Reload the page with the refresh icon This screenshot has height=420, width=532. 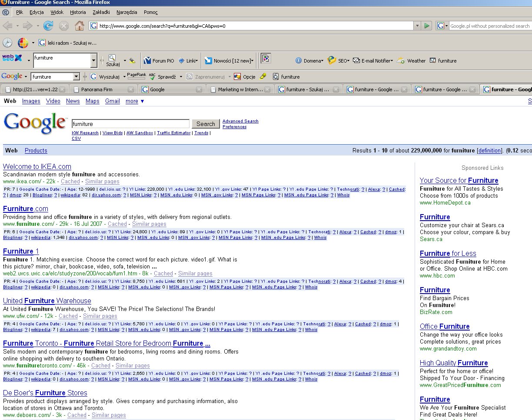point(48,26)
